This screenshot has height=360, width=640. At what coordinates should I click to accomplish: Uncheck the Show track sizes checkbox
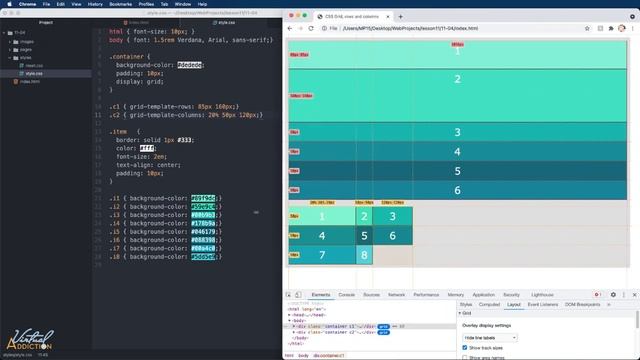[x=464, y=348]
